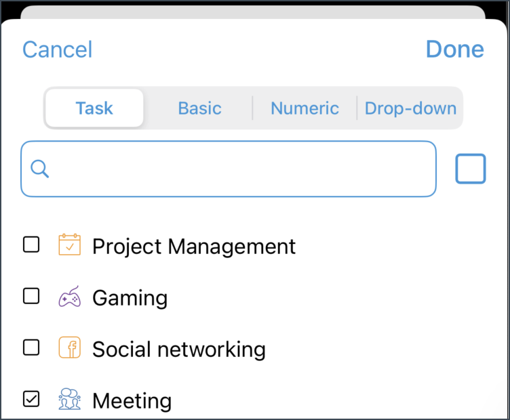Click the Project Management calendar icon

[x=70, y=245]
